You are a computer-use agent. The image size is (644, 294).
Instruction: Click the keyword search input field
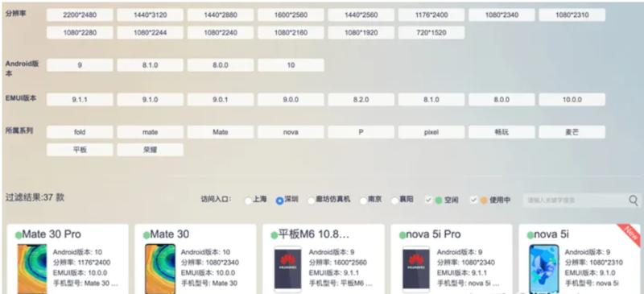click(x=575, y=201)
